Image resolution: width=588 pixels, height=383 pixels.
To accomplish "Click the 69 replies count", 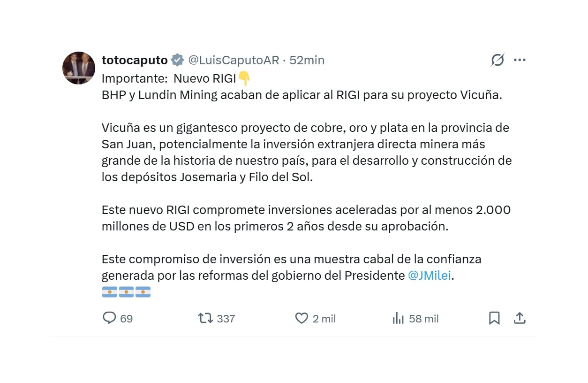I will [126, 318].
